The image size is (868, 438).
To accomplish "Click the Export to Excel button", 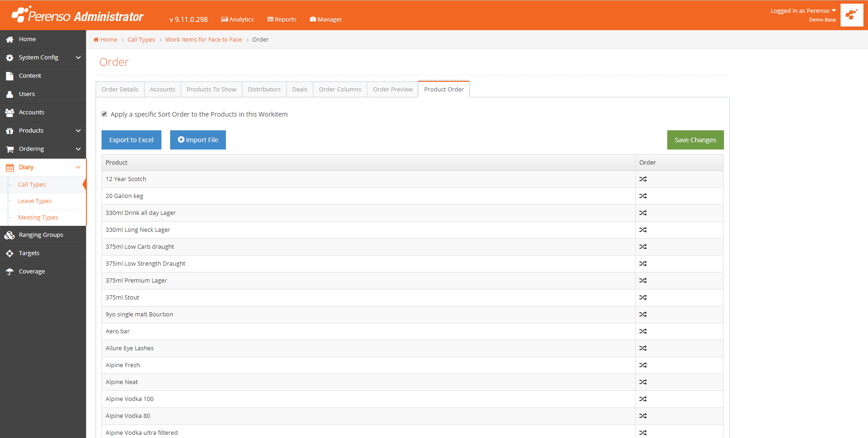I will 131,140.
